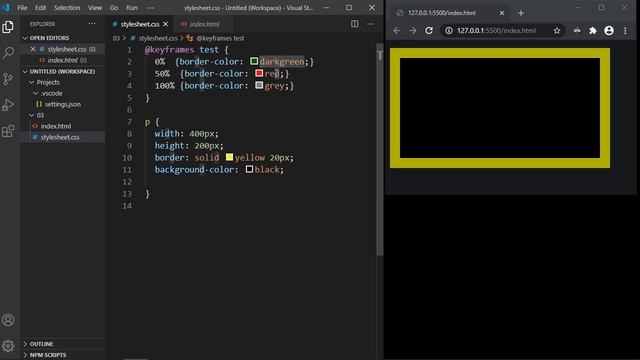Open the Search view in activity bar
This screenshot has width=640, height=360.
coord(8,53)
